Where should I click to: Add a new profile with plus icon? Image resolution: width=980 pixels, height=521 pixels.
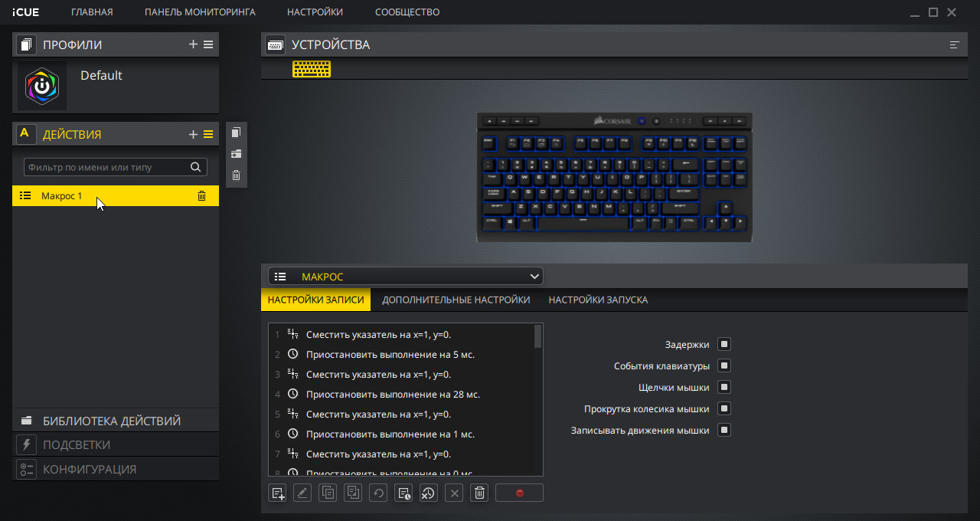pyautogui.click(x=193, y=44)
